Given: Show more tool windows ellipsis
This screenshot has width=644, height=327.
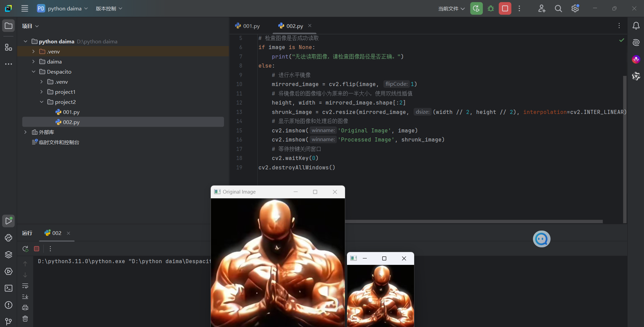Looking at the screenshot, I should [x=8, y=64].
